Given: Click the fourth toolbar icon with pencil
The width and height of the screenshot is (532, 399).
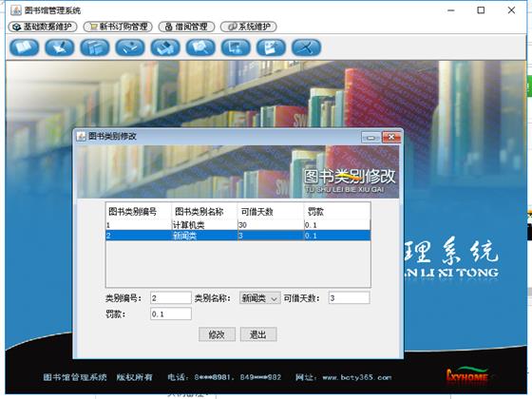Looking at the screenshot, I should 130,47.
